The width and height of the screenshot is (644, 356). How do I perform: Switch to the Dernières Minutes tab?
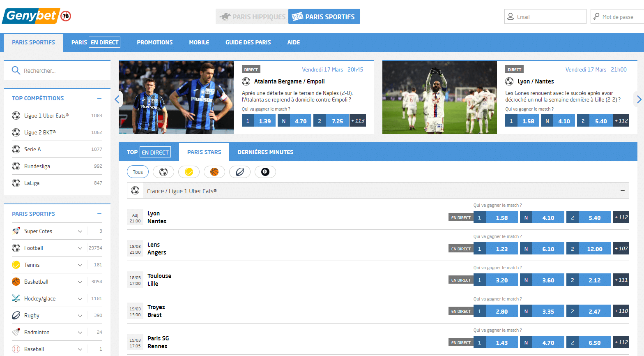coord(265,152)
